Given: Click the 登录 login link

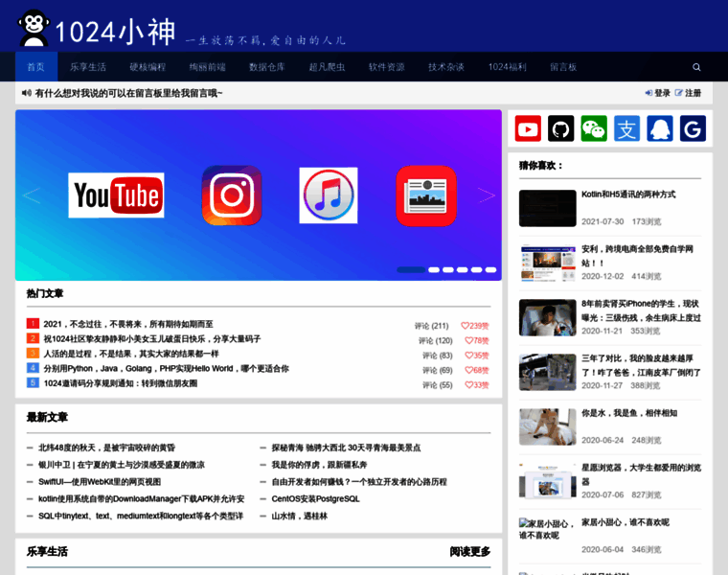Looking at the screenshot, I should click(x=657, y=93).
